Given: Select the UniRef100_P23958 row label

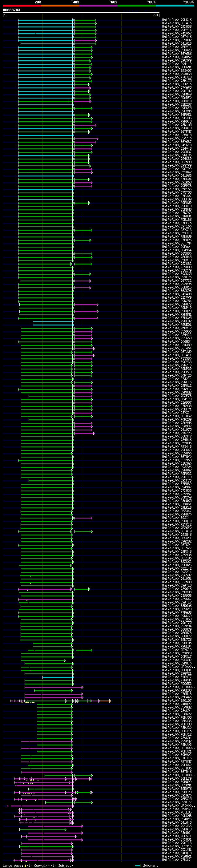Looking at the screenshot, I should pos(177,460).
